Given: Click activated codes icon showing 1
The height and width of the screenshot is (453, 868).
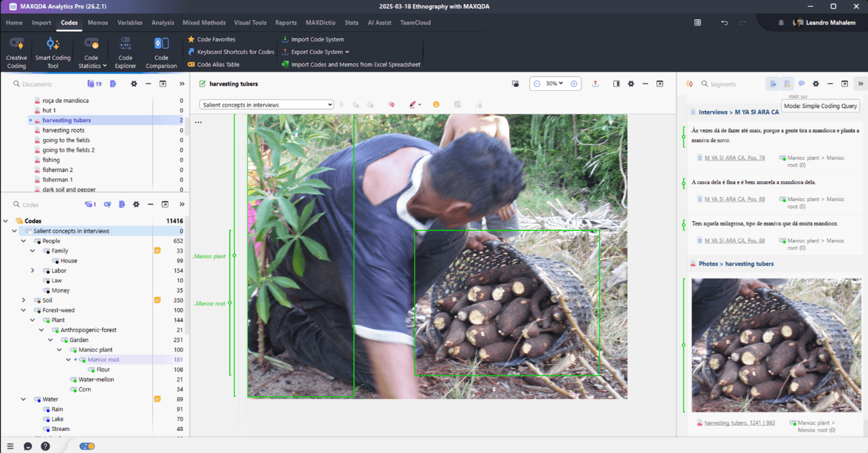Looking at the screenshot, I should pos(90,204).
